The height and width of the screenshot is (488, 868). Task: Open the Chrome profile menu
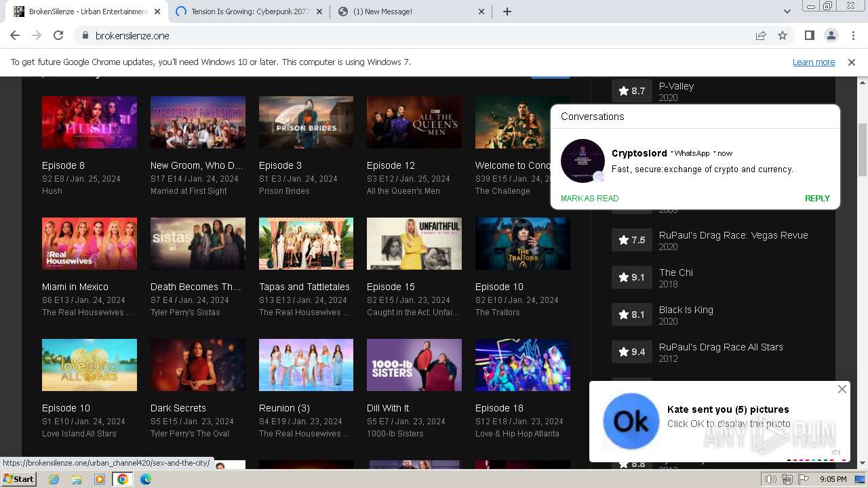(x=831, y=36)
